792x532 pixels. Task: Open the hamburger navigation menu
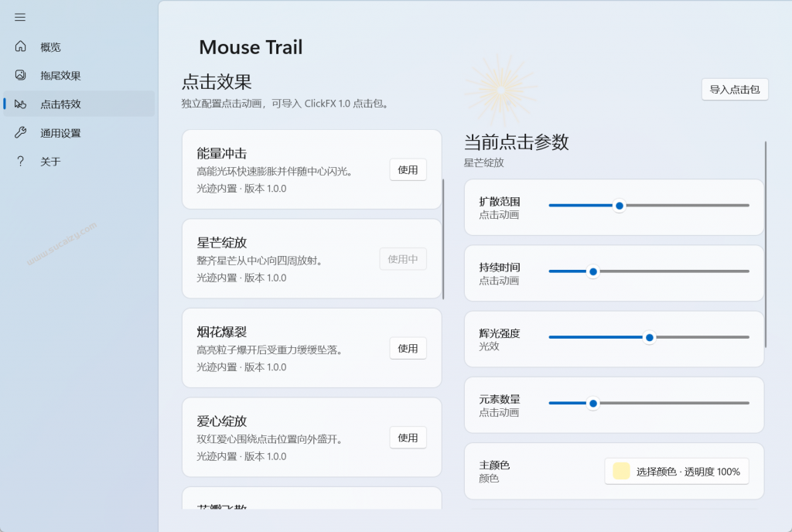[20, 17]
